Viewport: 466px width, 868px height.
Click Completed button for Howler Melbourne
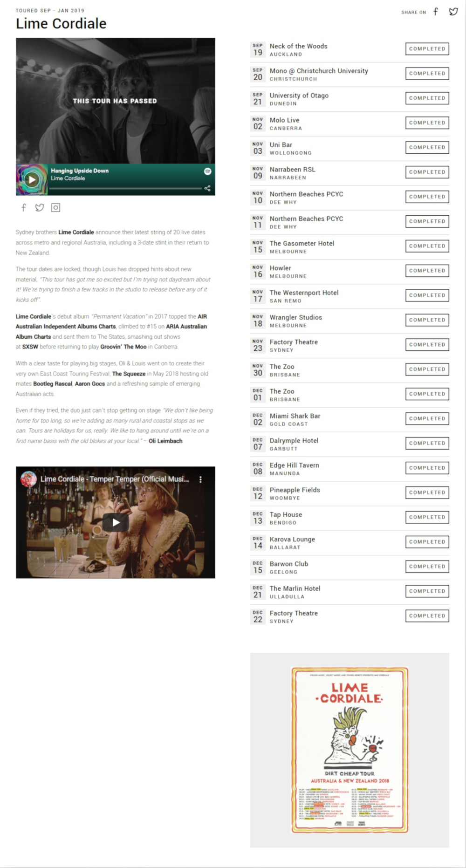427,271
